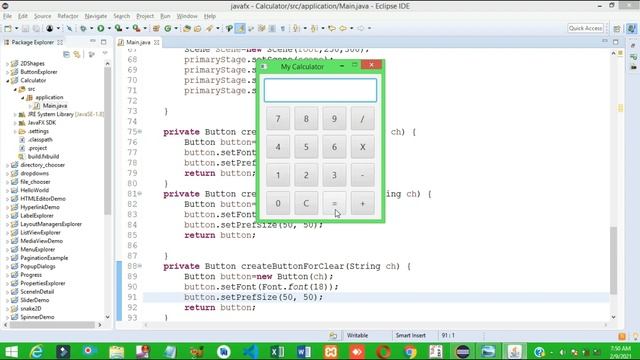Viewport: 640px width, 360px height.
Task: Fold method at line 75 marker
Action: pos(140,131)
